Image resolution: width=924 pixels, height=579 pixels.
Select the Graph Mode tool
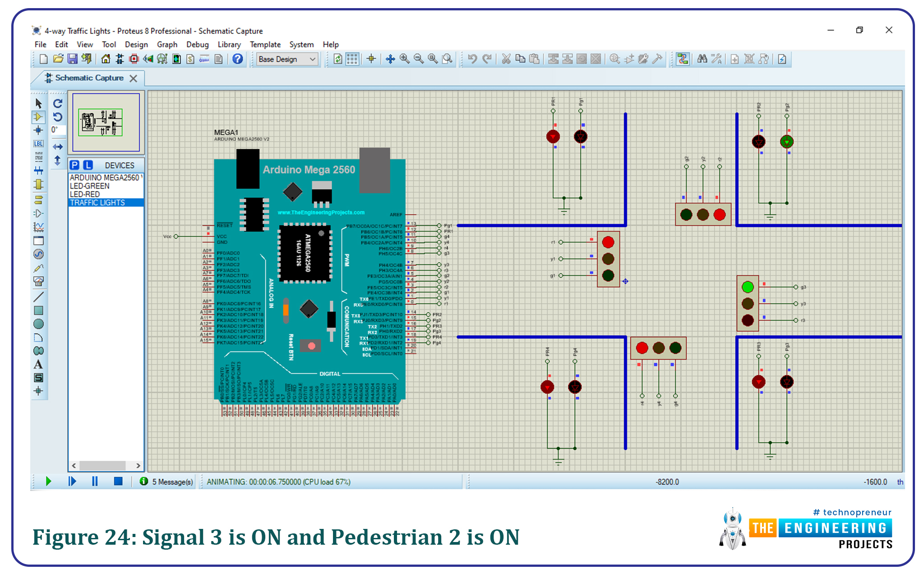click(38, 227)
